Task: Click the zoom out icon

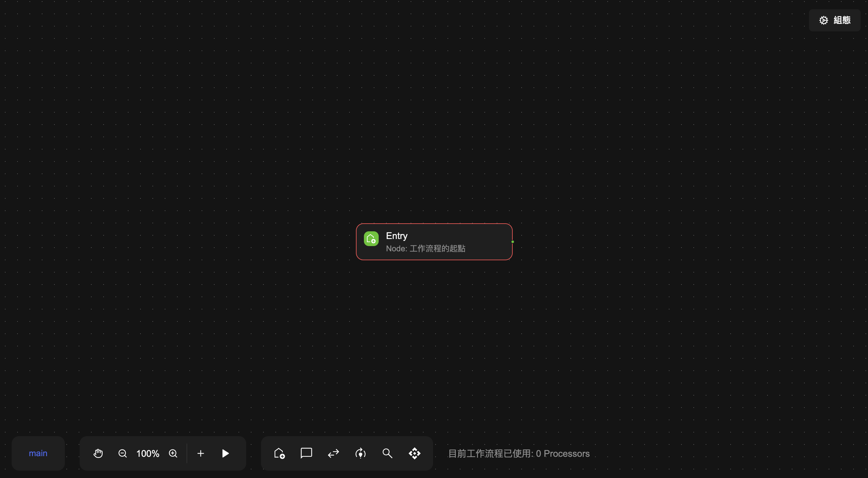Action: pos(123,453)
